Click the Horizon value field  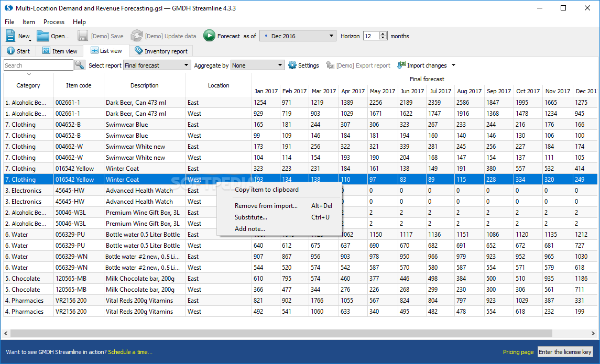pyautogui.click(x=371, y=36)
